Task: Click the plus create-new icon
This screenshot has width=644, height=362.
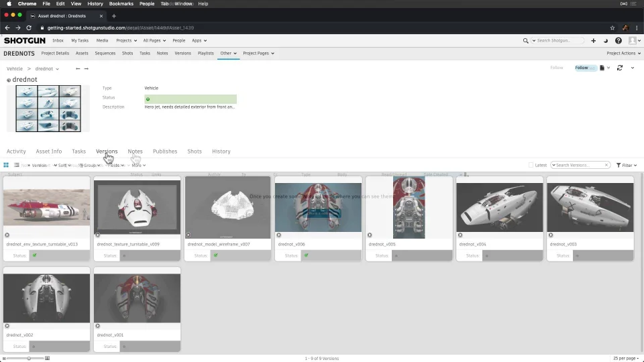Action: point(593,41)
